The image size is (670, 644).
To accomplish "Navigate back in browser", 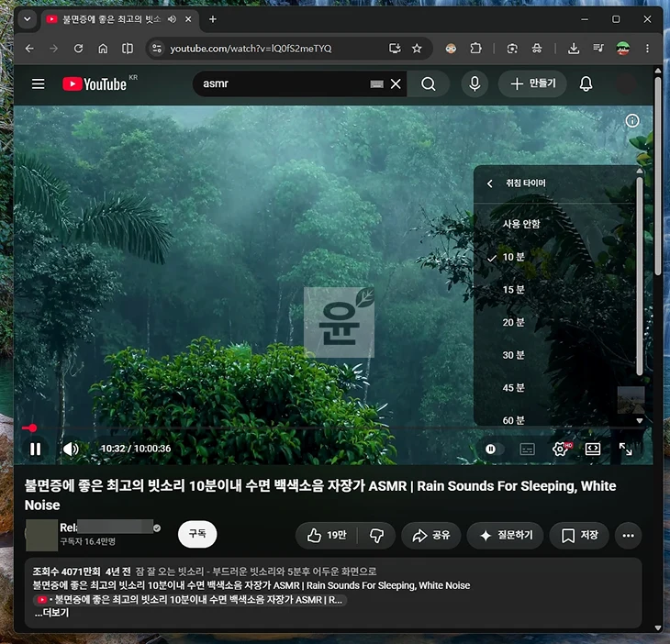I will pyautogui.click(x=29, y=49).
